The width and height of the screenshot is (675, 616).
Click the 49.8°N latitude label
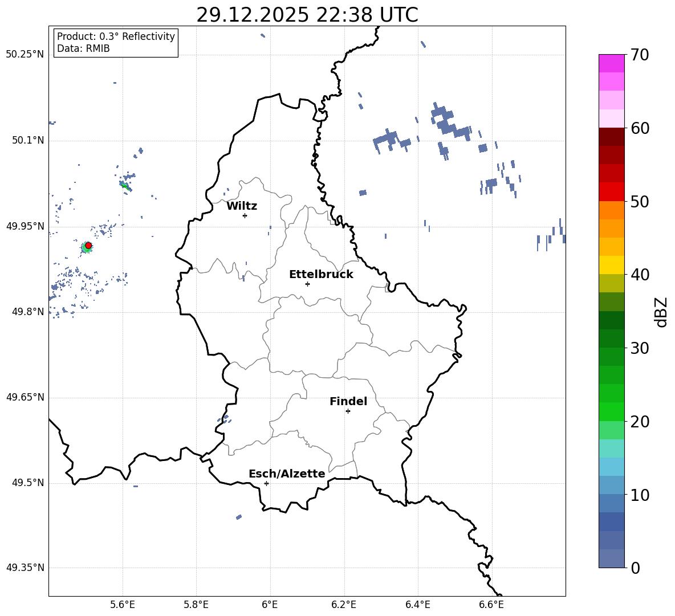coord(28,312)
